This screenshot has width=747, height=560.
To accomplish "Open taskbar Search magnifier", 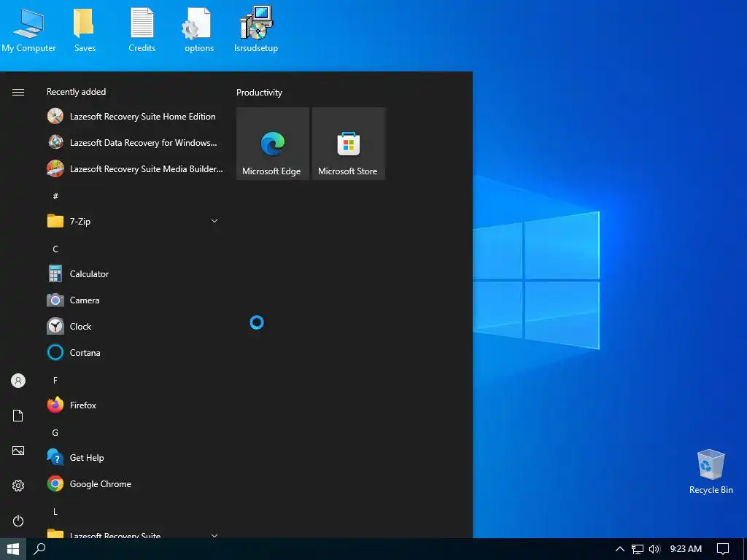I will 39,549.
